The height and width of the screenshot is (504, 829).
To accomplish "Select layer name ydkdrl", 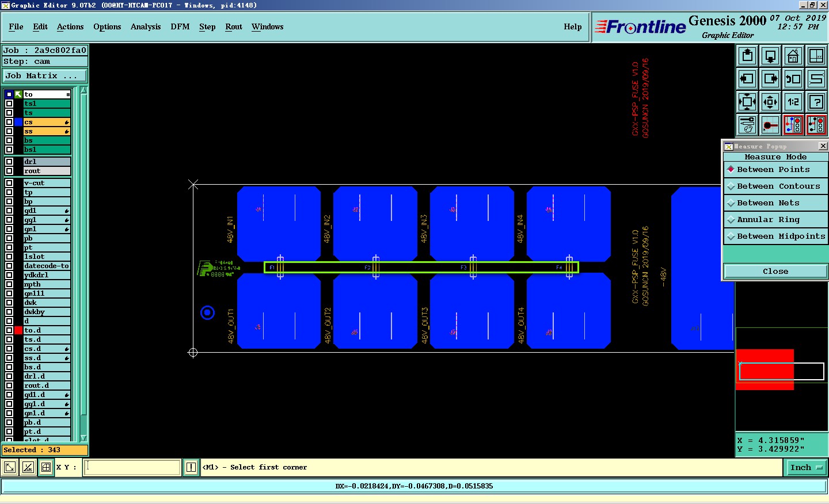I will coord(47,275).
